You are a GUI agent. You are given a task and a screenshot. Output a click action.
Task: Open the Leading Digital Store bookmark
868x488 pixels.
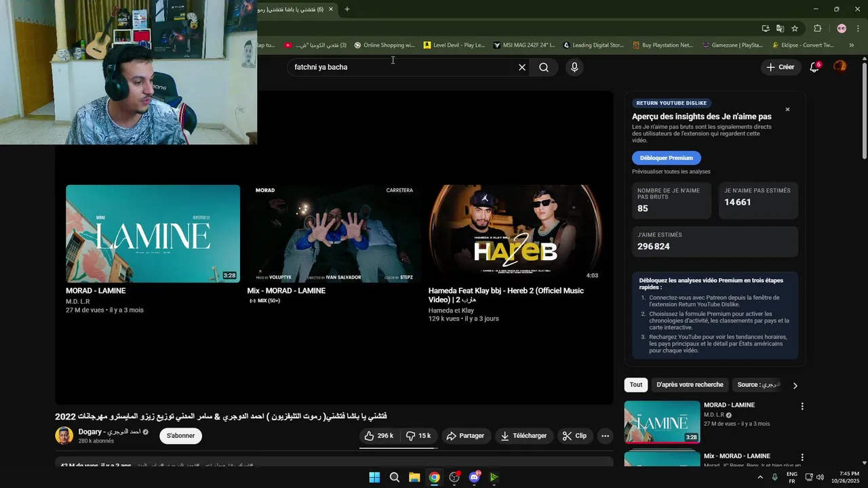click(593, 45)
